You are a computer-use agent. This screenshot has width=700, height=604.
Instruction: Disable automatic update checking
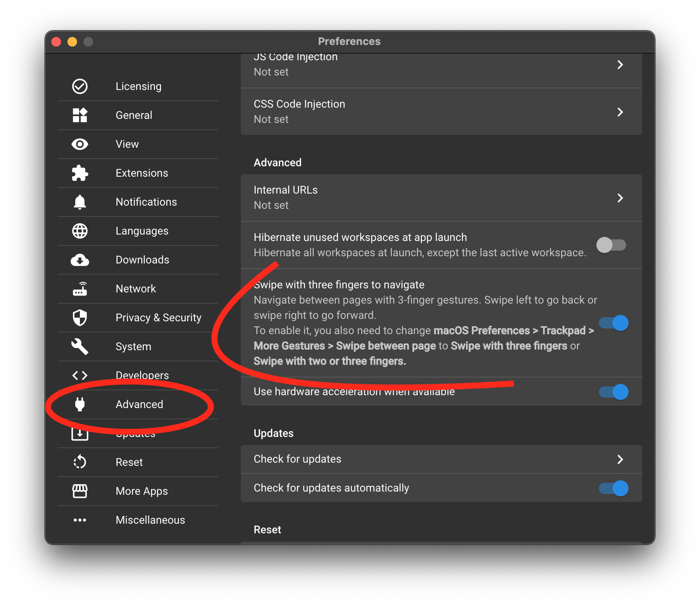click(x=613, y=488)
